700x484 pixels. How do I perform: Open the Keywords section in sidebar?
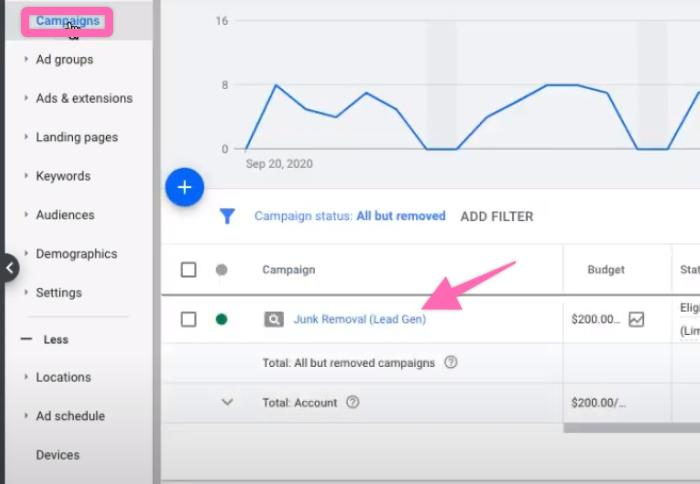click(63, 176)
